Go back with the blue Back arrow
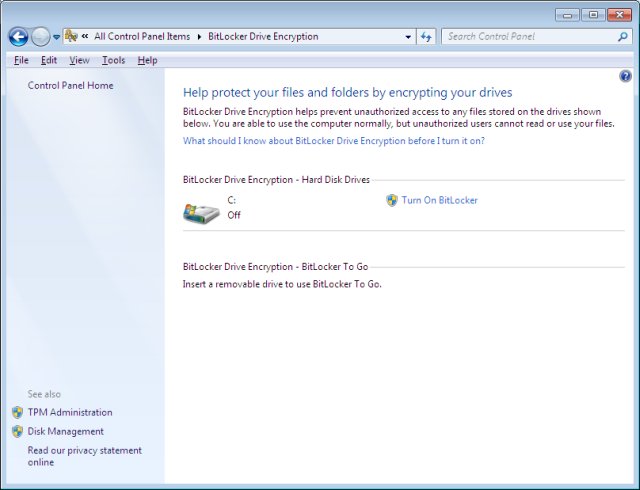 click(18, 37)
